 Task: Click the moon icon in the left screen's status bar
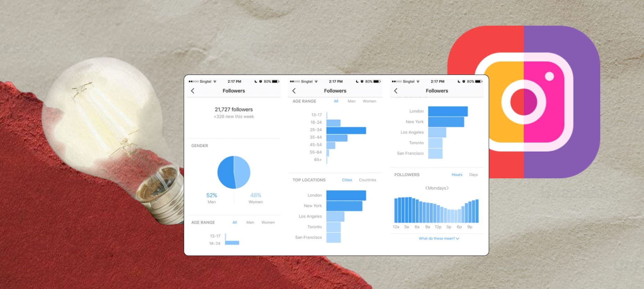256,82
